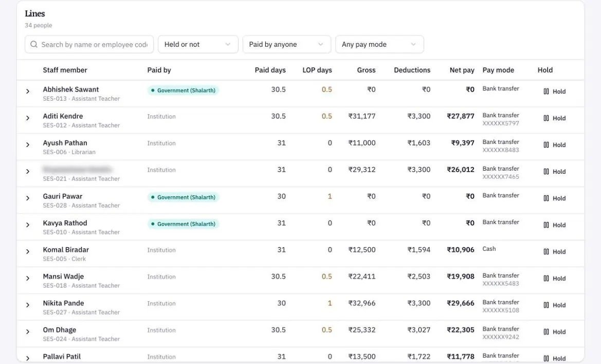Click the Pallavi Patil staff name

point(62,357)
